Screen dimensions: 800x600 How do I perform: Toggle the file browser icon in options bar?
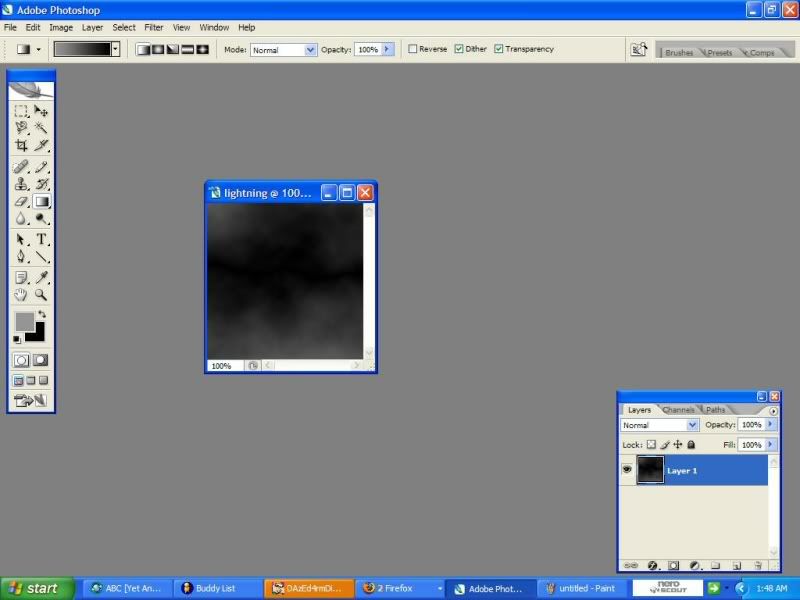(638, 49)
